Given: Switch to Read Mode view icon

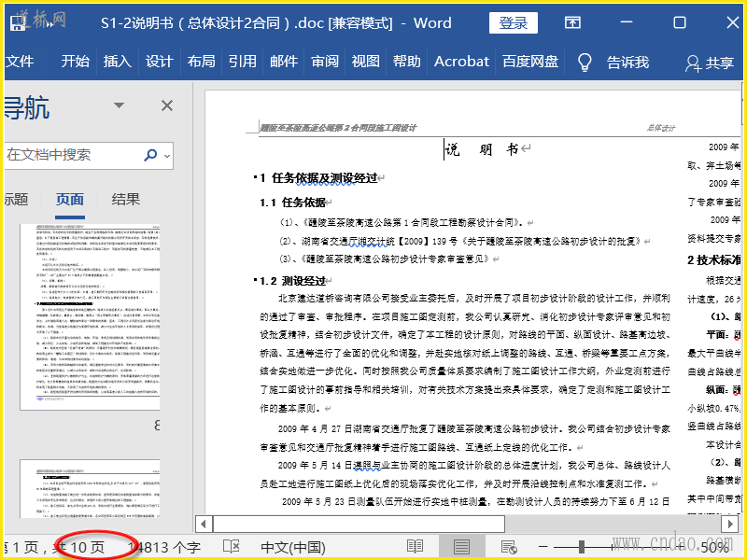Looking at the screenshot, I should (x=415, y=547).
